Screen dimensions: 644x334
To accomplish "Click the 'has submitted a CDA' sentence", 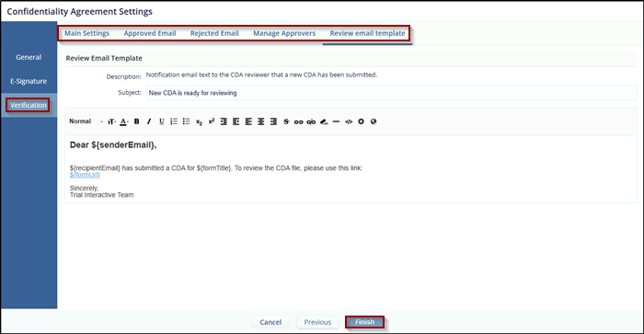I will (x=216, y=168).
